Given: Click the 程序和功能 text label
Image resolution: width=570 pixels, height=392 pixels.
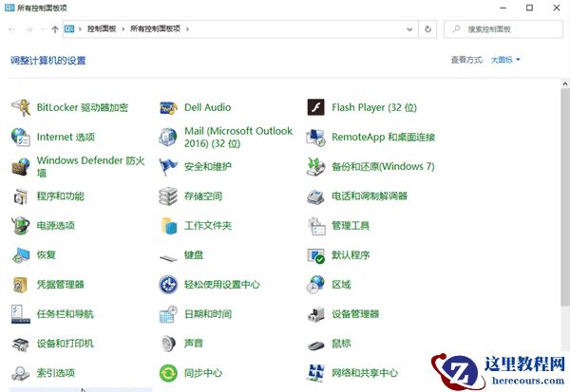Looking at the screenshot, I should click(x=61, y=196).
